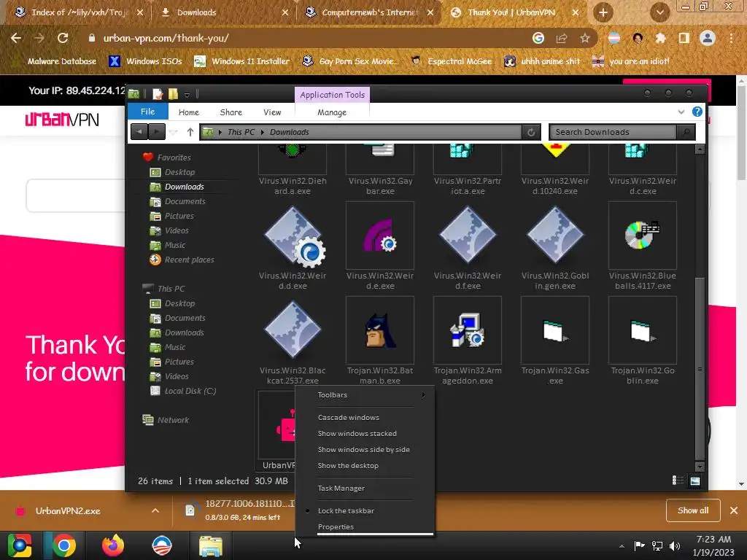Select Virus.Win32.Goblin.gen.exe icon
Viewport: 747px width, 560px height.
pyautogui.click(x=555, y=235)
